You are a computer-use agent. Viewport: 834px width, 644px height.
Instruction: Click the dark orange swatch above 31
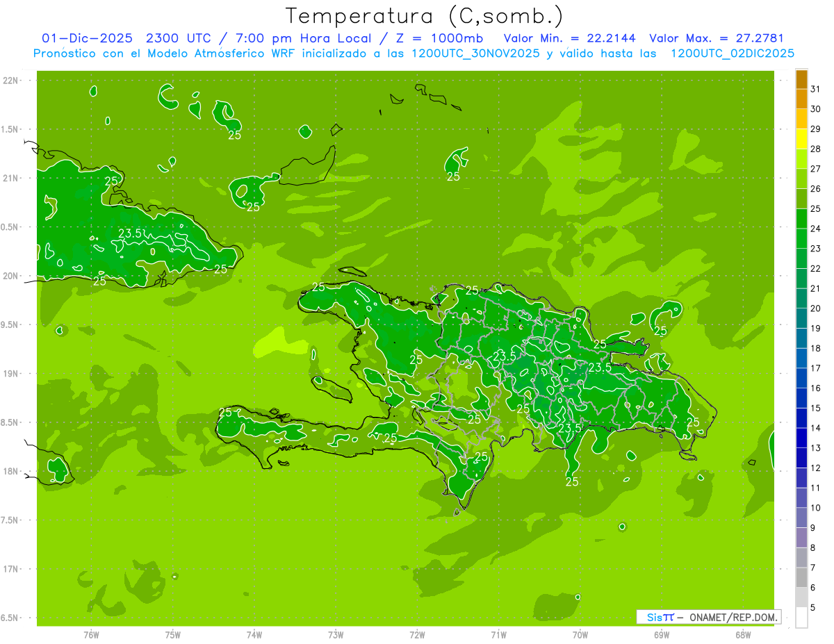pos(801,79)
